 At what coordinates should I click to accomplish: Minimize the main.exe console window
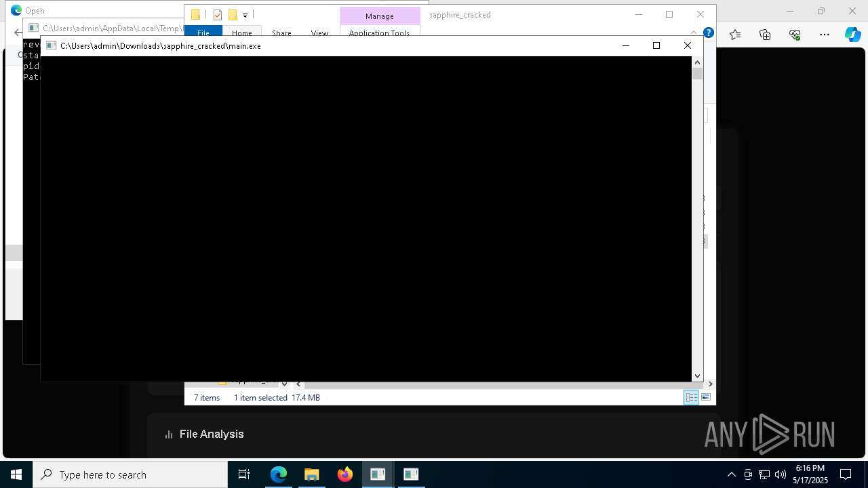(x=625, y=45)
